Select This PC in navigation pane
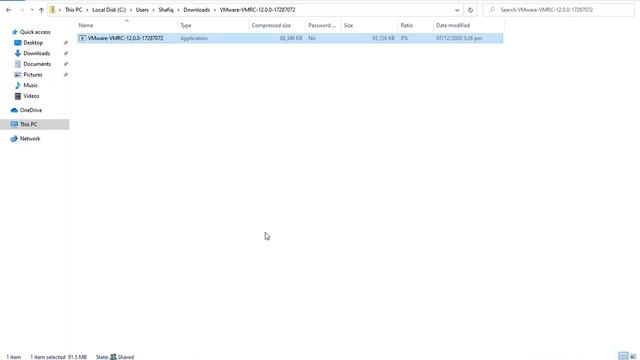 (29, 124)
